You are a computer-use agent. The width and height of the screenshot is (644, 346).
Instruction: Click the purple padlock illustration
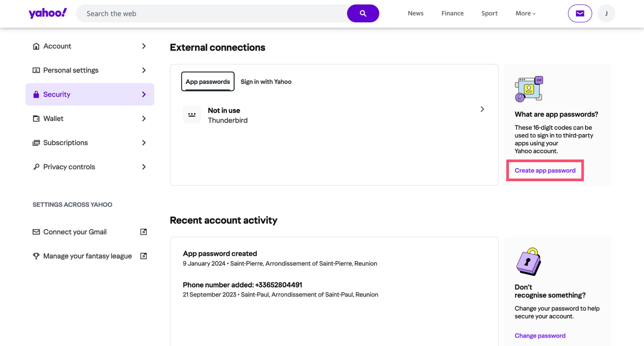click(x=529, y=262)
